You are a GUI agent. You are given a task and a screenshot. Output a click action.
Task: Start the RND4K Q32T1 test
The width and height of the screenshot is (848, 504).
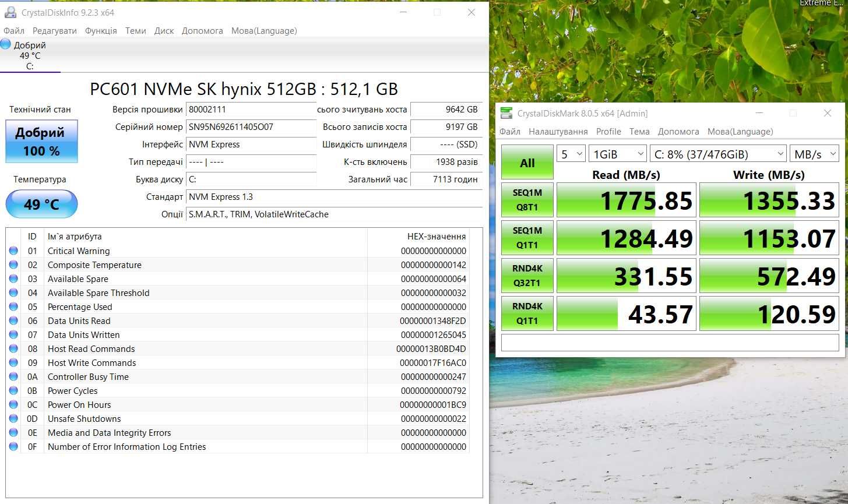click(x=527, y=276)
